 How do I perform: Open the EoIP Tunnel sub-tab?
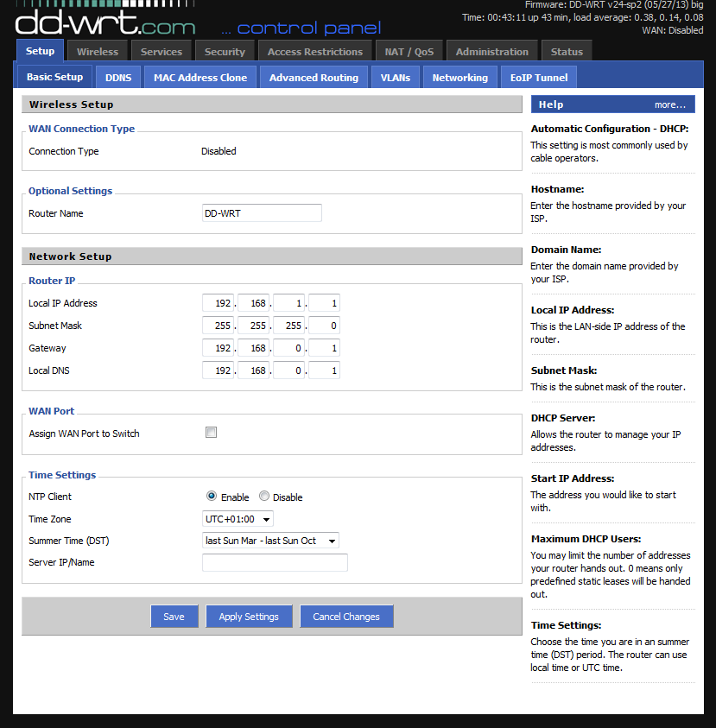coord(539,78)
